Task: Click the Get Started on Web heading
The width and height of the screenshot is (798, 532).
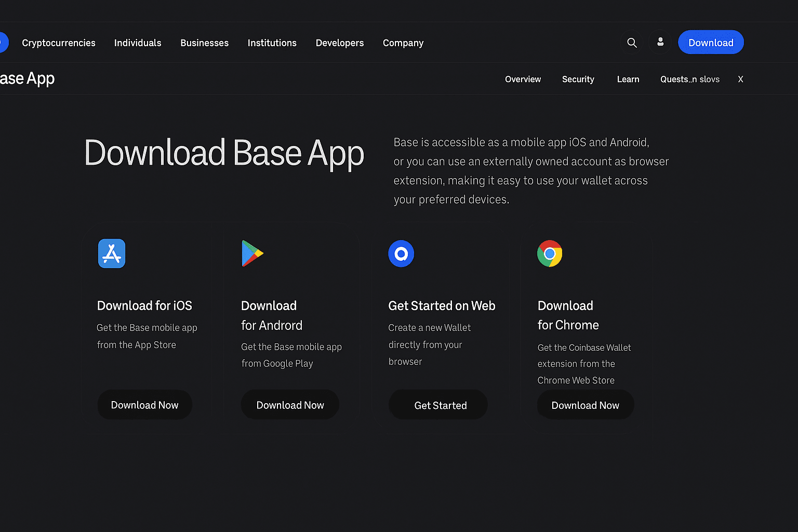Action: pos(442,305)
